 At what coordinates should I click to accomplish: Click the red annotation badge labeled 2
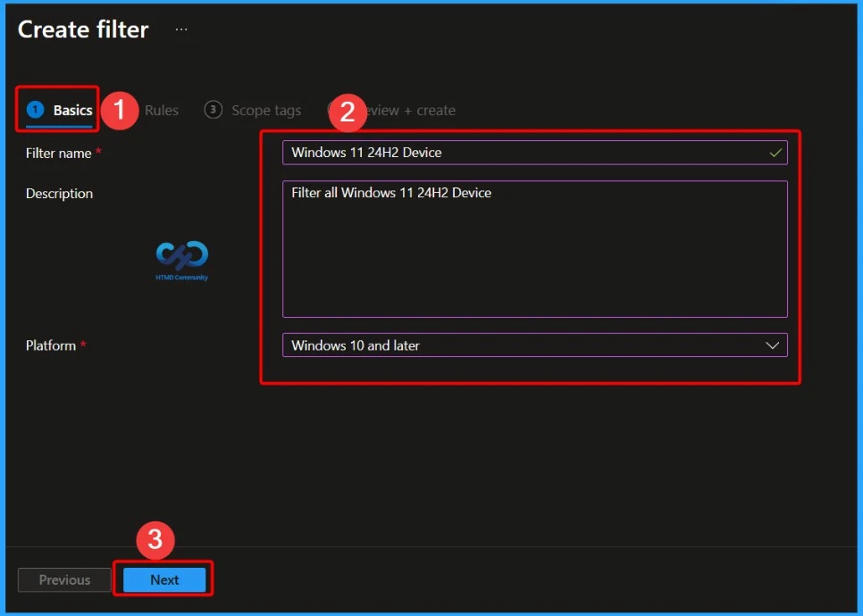pyautogui.click(x=348, y=112)
